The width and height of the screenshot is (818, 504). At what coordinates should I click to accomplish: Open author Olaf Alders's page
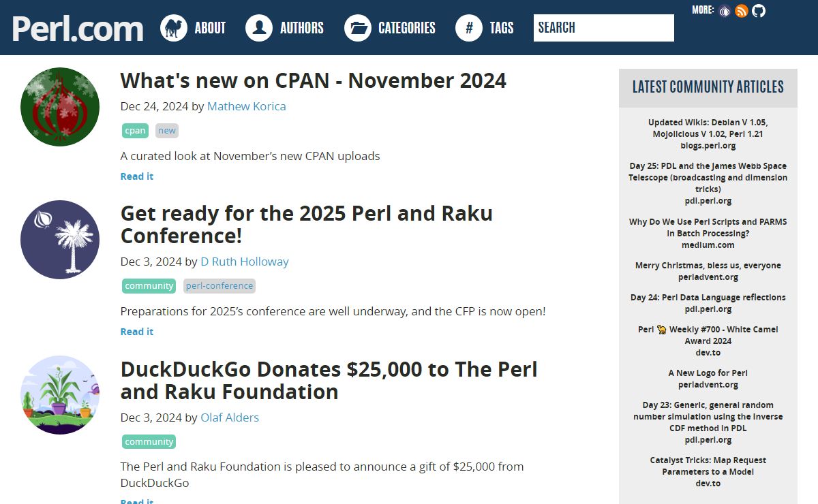pos(230,418)
